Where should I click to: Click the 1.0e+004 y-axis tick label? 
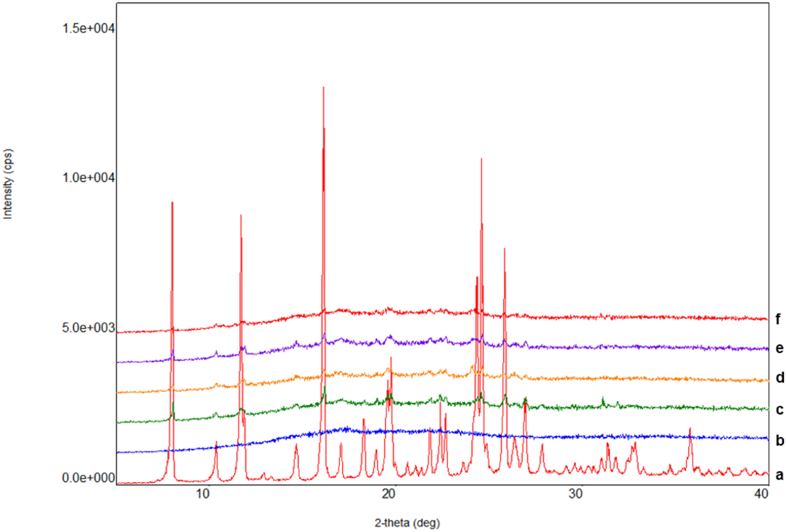[88, 178]
